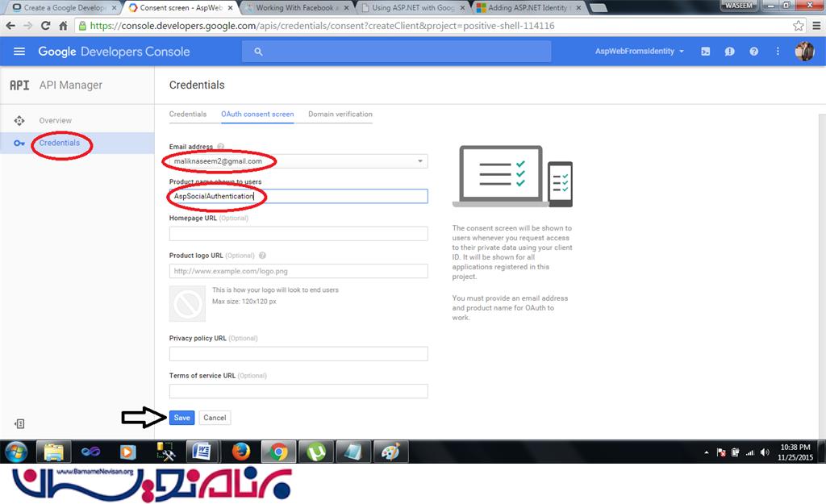Open the feedback notification icon
Viewport: 826px width, 504px height.
coord(729,51)
